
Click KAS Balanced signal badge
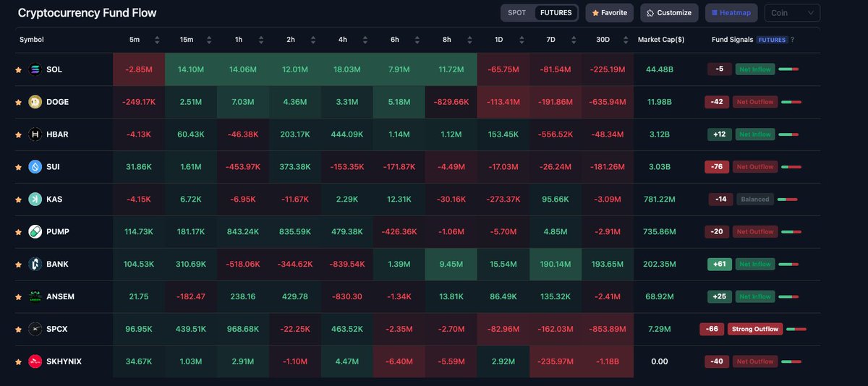click(754, 200)
